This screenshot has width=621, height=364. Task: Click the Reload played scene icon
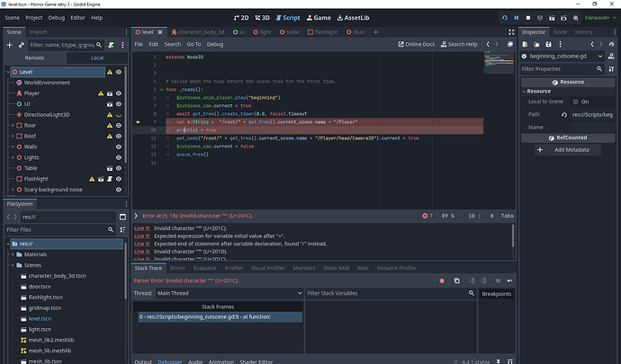[x=505, y=18]
